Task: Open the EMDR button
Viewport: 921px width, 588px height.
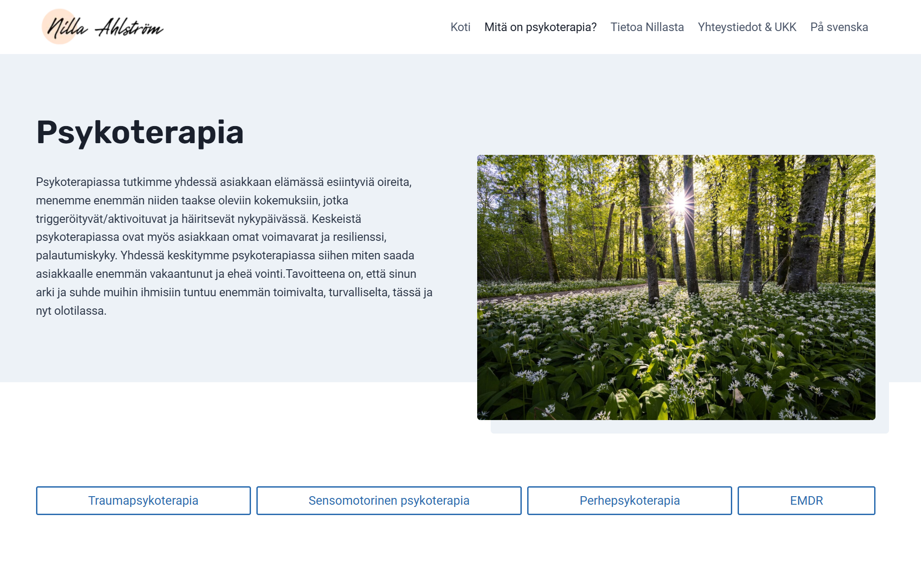Action: [x=806, y=500]
